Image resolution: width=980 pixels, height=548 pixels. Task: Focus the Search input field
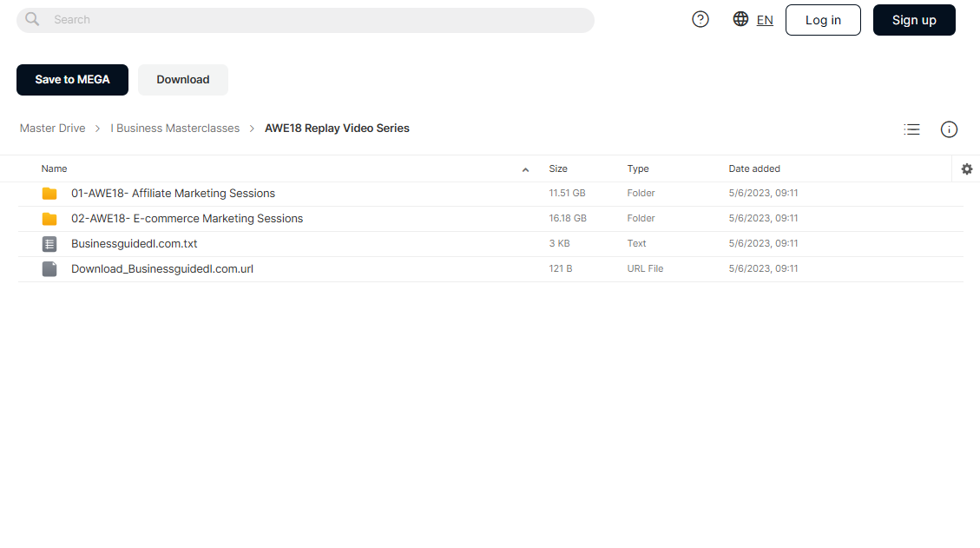pos(305,20)
